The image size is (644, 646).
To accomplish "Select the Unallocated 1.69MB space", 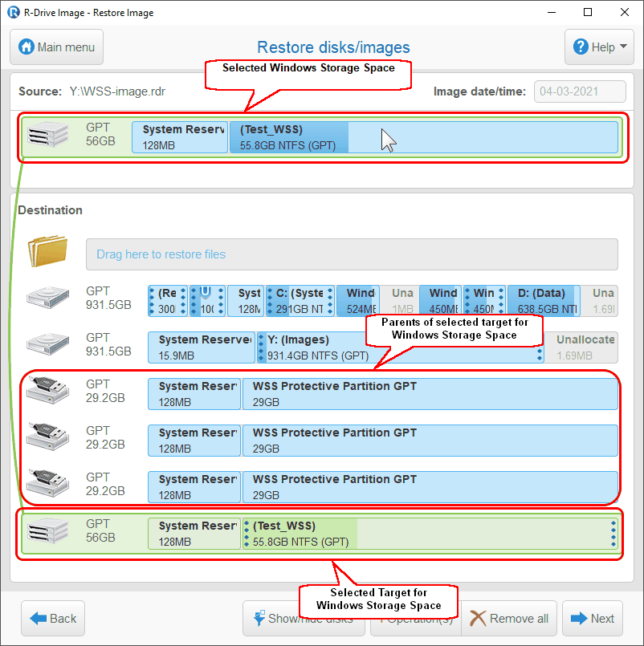I will [581, 347].
